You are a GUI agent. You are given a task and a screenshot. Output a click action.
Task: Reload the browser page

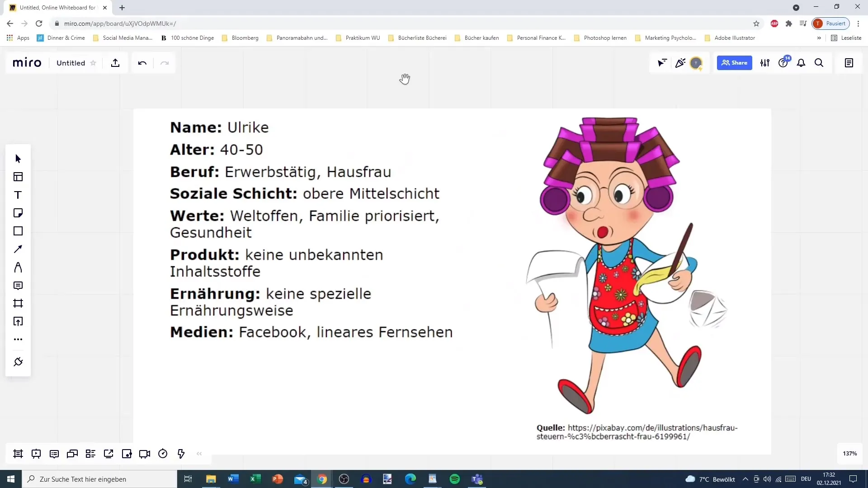pyautogui.click(x=39, y=23)
